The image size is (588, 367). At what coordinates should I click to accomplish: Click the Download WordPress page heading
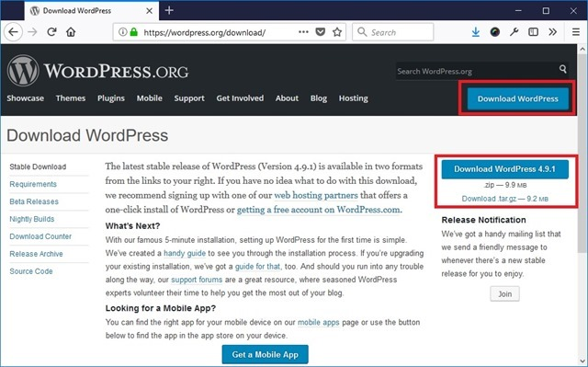87,135
